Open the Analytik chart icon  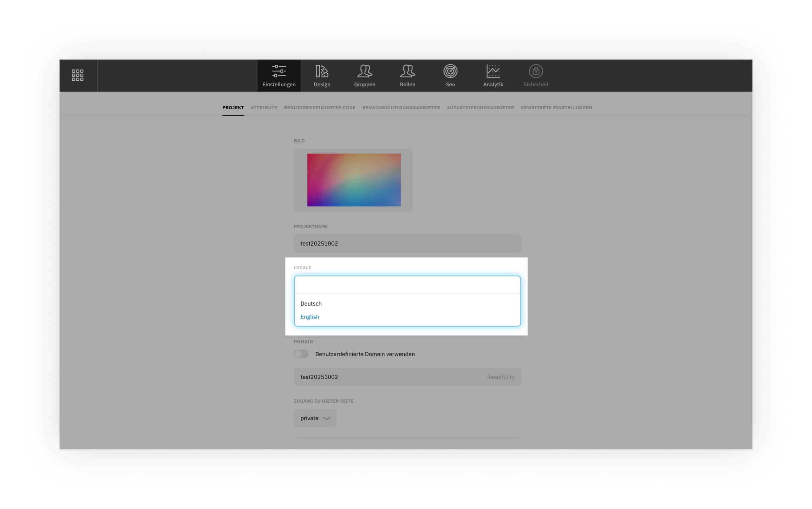coord(493,71)
